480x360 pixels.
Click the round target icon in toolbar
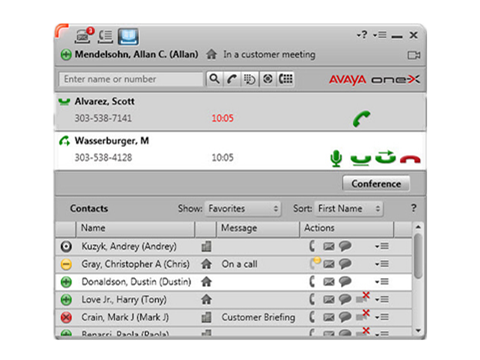click(x=268, y=79)
